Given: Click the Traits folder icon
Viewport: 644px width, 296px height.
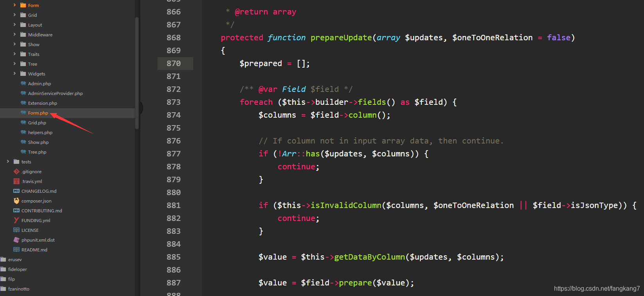Looking at the screenshot, I should click(23, 54).
